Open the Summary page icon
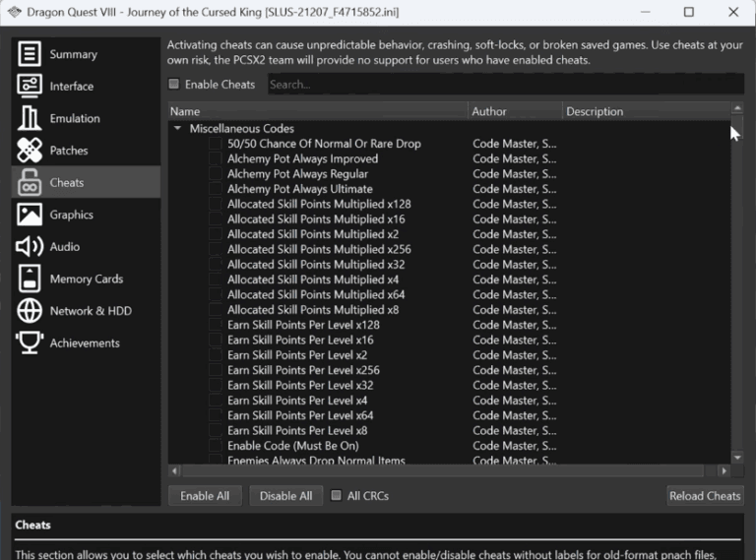 [x=30, y=53]
